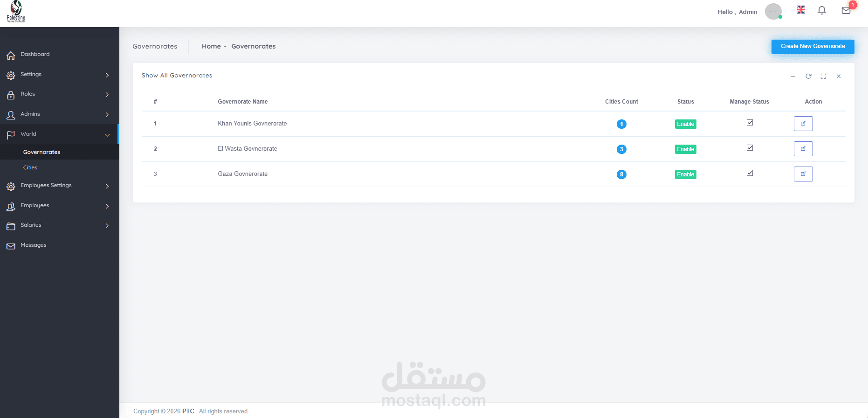Expand the Employees Settings chevron
The height and width of the screenshot is (418, 868).
point(107,186)
